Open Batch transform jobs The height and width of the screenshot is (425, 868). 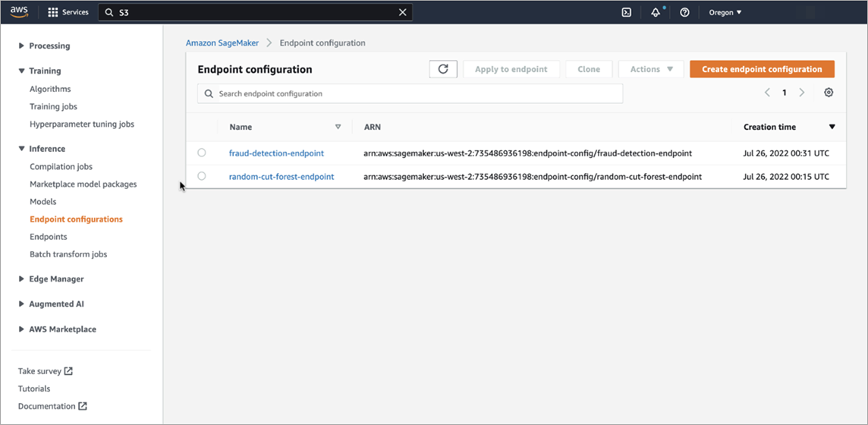click(68, 254)
